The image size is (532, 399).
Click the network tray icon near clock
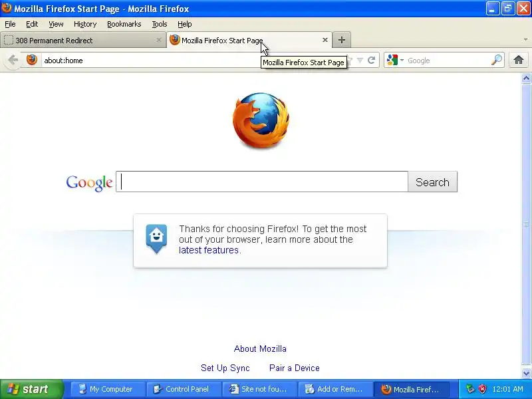pos(470,389)
